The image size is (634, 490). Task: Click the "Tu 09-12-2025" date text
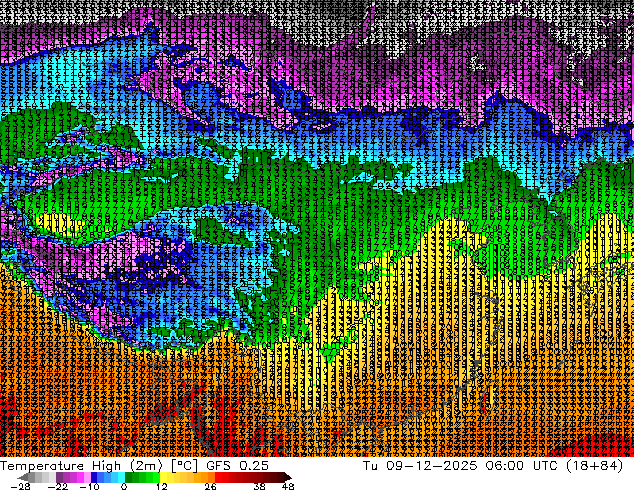[420, 466]
